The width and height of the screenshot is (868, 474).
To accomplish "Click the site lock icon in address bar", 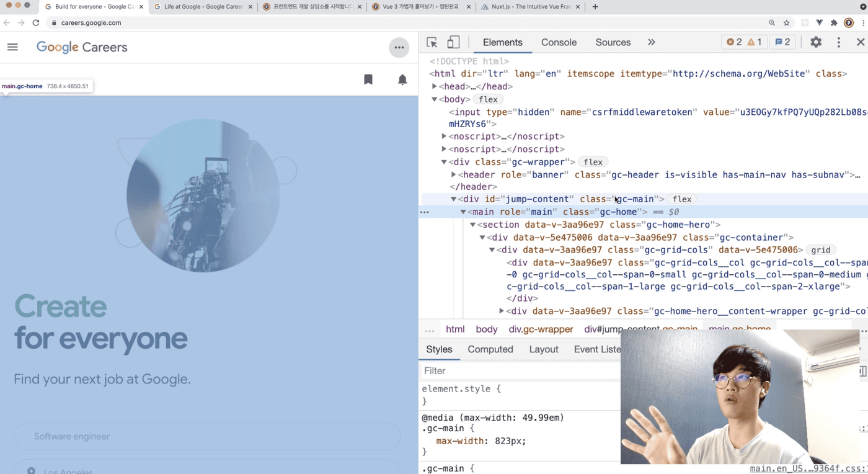I will pos(54,22).
